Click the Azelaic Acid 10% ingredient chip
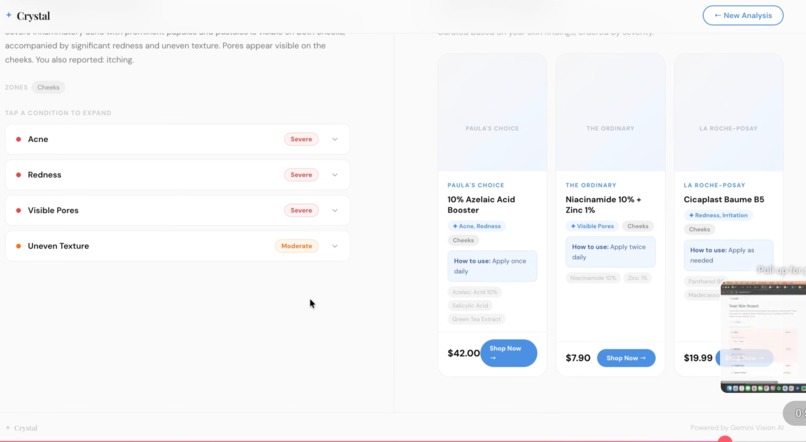 point(475,292)
